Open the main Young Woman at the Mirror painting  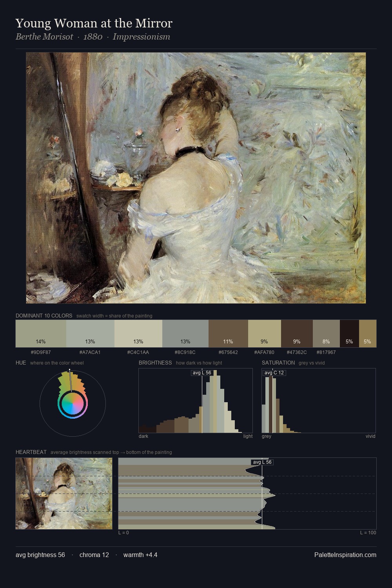[196, 178]
